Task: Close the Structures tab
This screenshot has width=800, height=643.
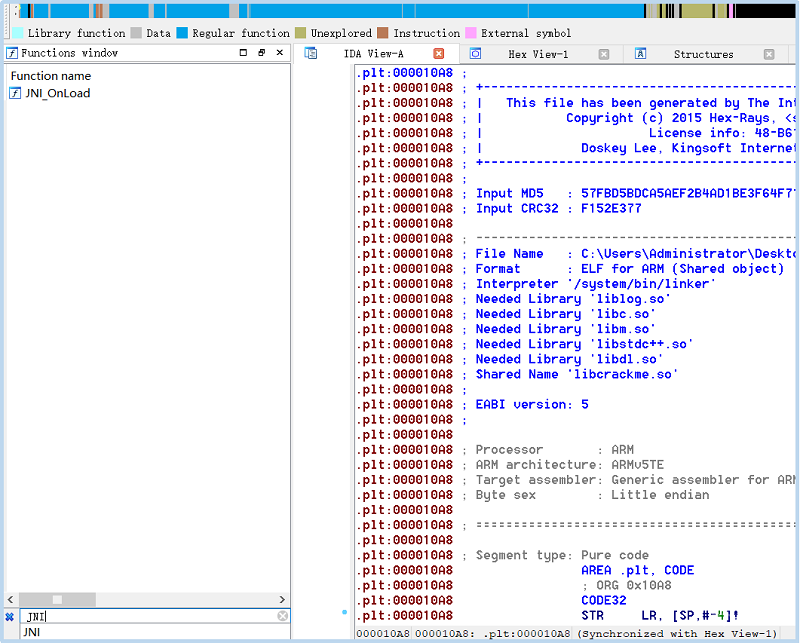Action: pyautogui.click(x=769, y=54)
